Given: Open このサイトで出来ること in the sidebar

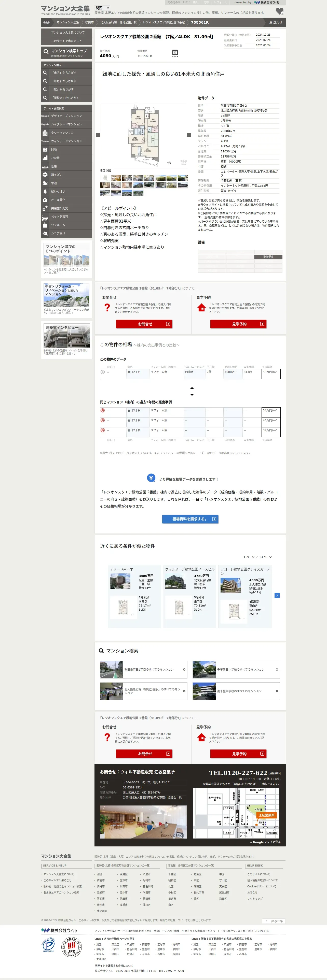Looking at the screenshot, I should coord(67,41).
